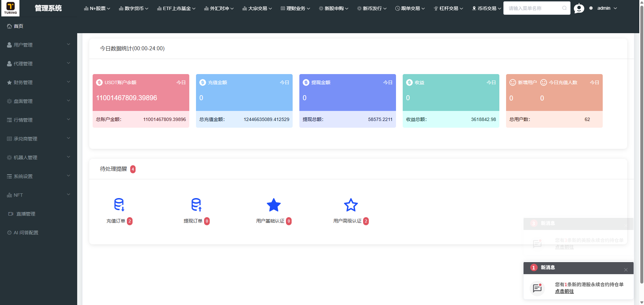
Task: Open the 充值订单 database icon
Action: (x=119, y=204)
